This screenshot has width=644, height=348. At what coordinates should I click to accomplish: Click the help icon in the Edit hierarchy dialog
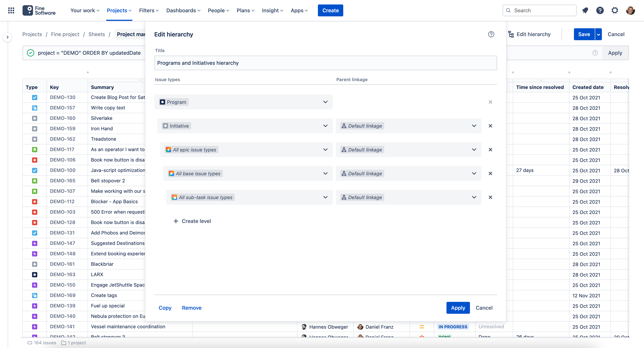(491, 34)
